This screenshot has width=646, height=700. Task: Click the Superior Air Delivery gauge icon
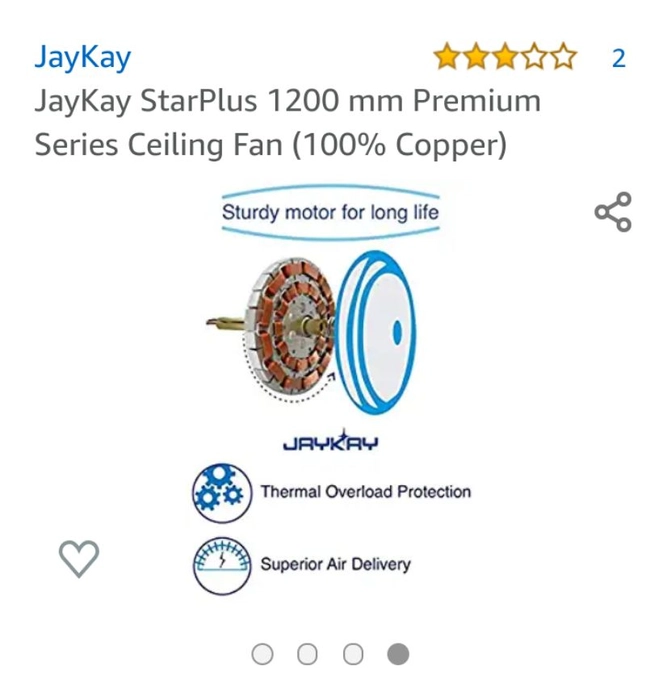coord(222,566)
